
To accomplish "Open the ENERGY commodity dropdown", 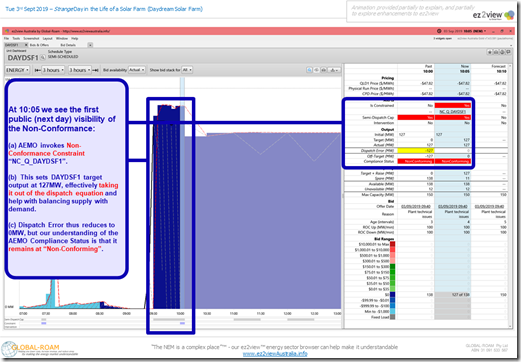I will point(17,70).
